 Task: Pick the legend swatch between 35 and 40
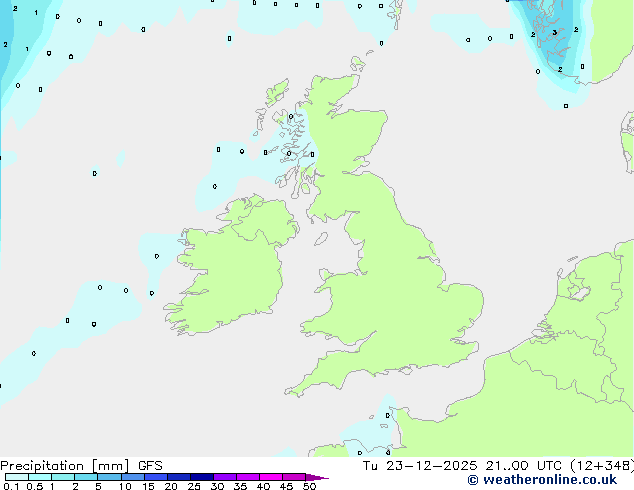click(247, 477)
